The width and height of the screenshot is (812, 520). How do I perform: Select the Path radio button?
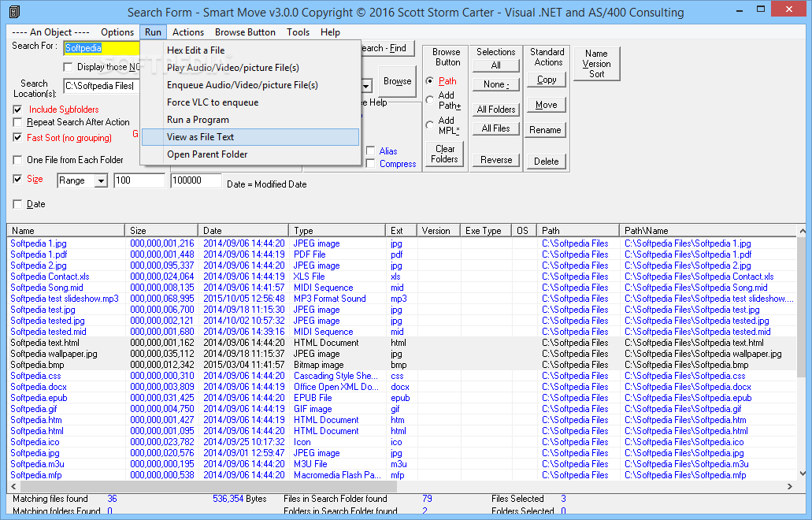point(430,81)
